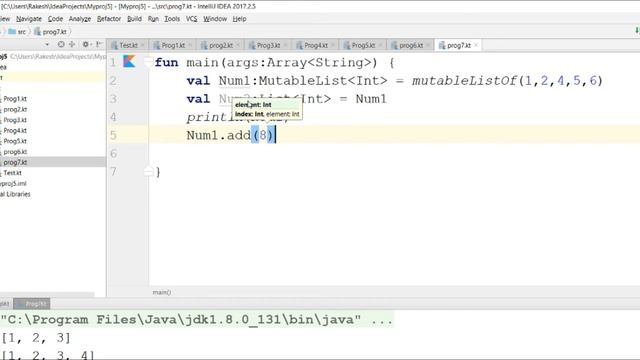Switch to the prog6.kt editor tab
The width and height of the screenshot is (640, 360).
[411, 45]
